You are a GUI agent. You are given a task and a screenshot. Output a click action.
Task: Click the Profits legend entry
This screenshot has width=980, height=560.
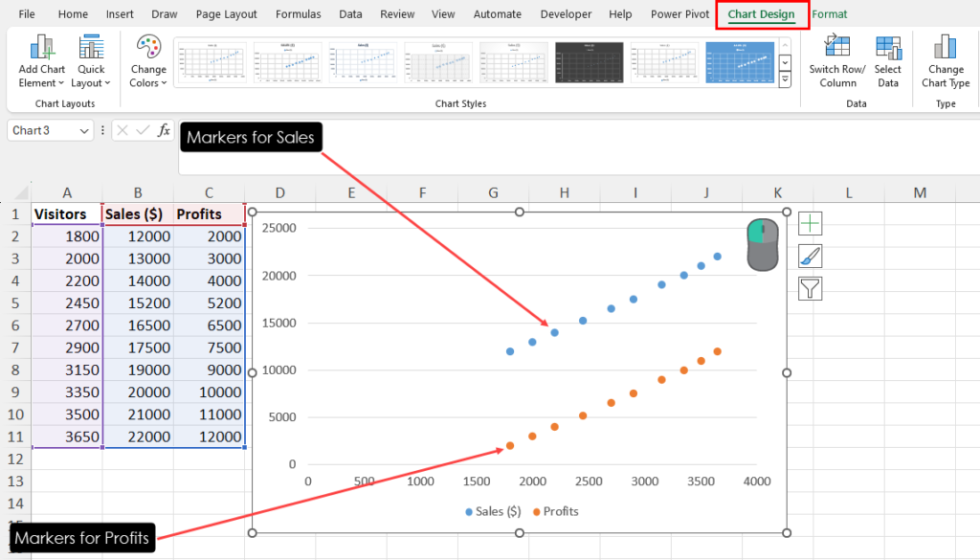point(556,511)
